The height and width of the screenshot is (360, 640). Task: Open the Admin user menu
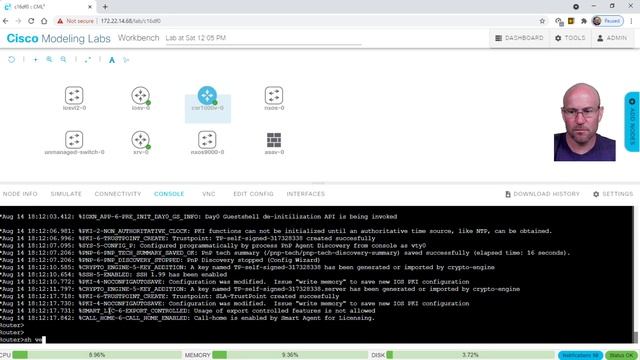[x=612, y=38]
